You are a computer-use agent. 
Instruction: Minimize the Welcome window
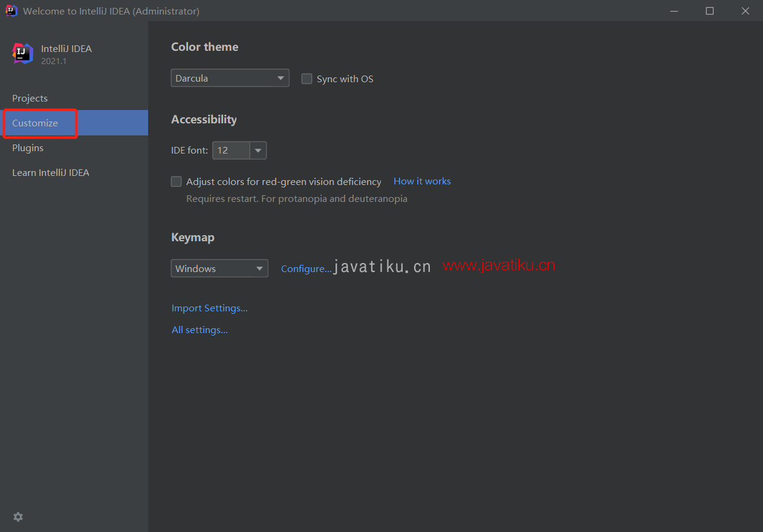674,11
